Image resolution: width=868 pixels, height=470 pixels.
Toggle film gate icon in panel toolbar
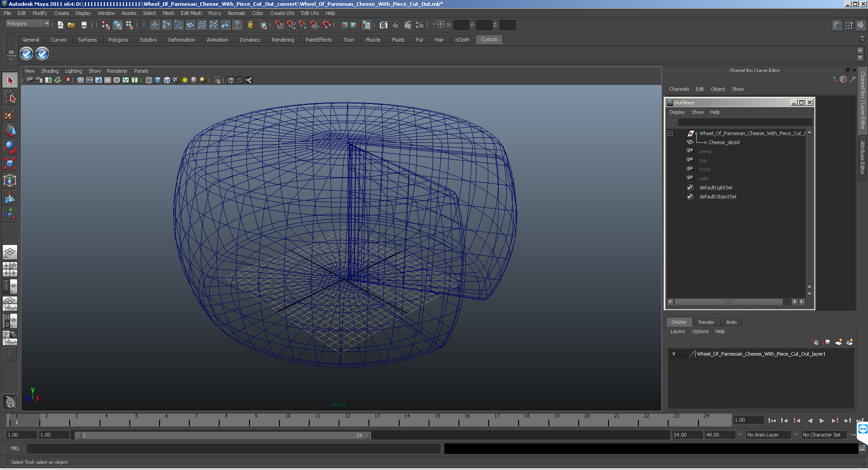(89, 80)
